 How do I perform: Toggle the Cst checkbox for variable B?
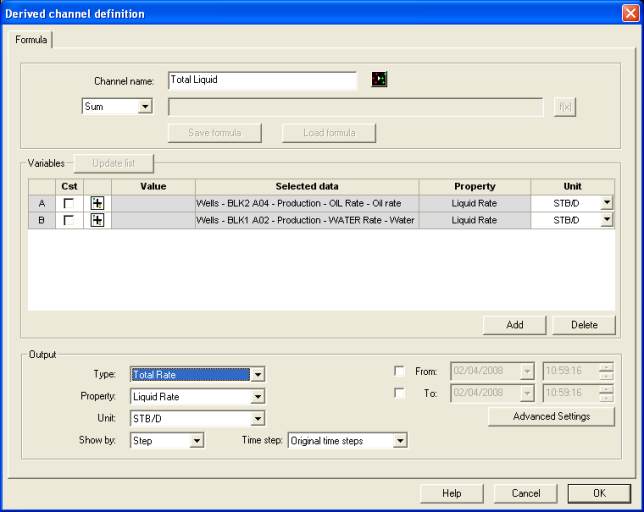pyautogui.click(x=69, y=220)
